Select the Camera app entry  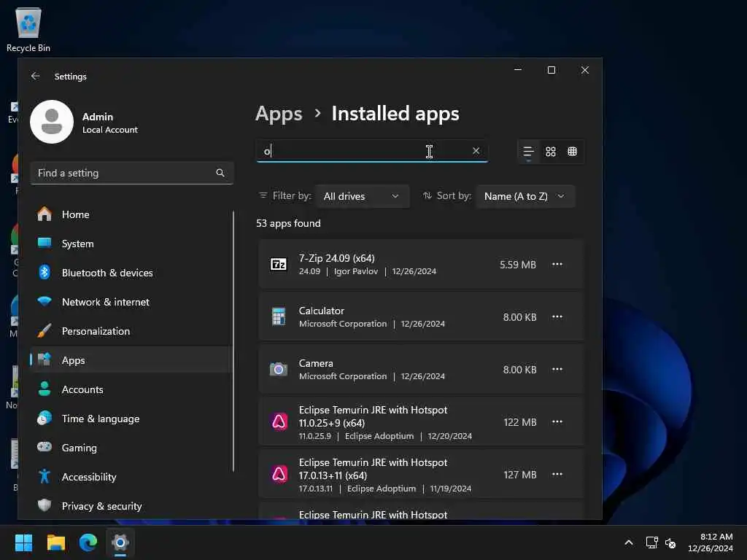point(421,369)
